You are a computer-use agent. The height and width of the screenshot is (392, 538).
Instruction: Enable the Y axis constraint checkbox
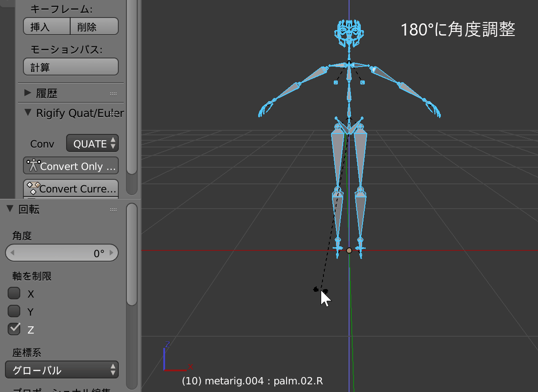pyautogui.click(x=13, y=312)
